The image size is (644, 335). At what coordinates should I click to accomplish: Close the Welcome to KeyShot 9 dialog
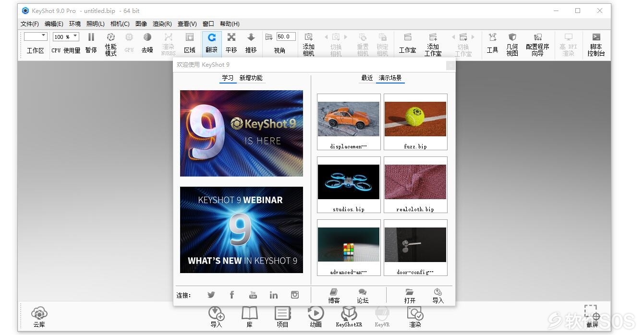pyautogui.click(x=450, y=66)
